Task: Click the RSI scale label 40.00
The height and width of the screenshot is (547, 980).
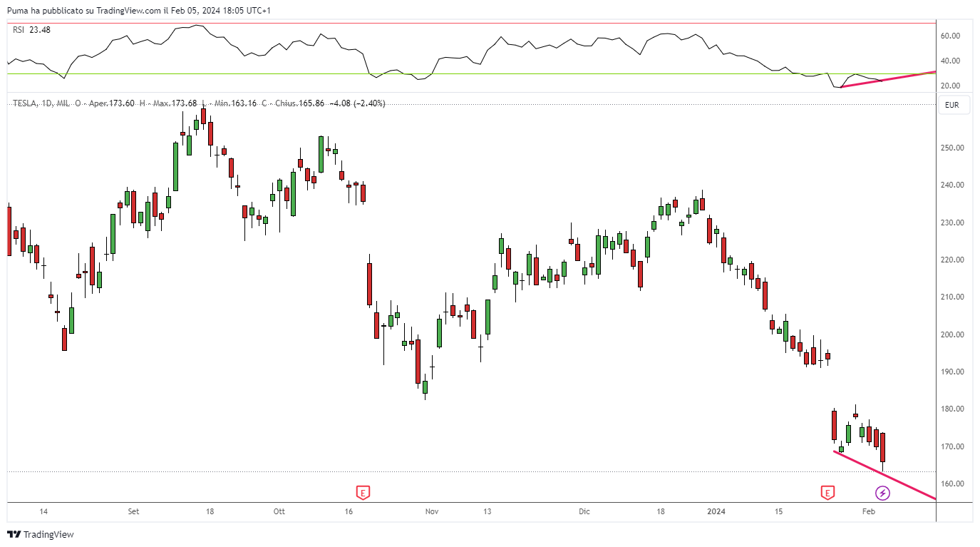Action: tap(951, 61)
